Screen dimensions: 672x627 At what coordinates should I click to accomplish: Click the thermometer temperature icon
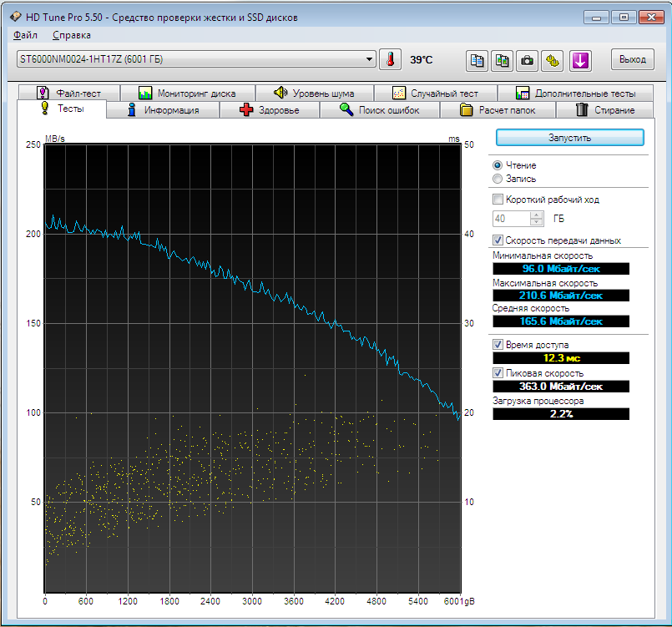click(390, 59)
